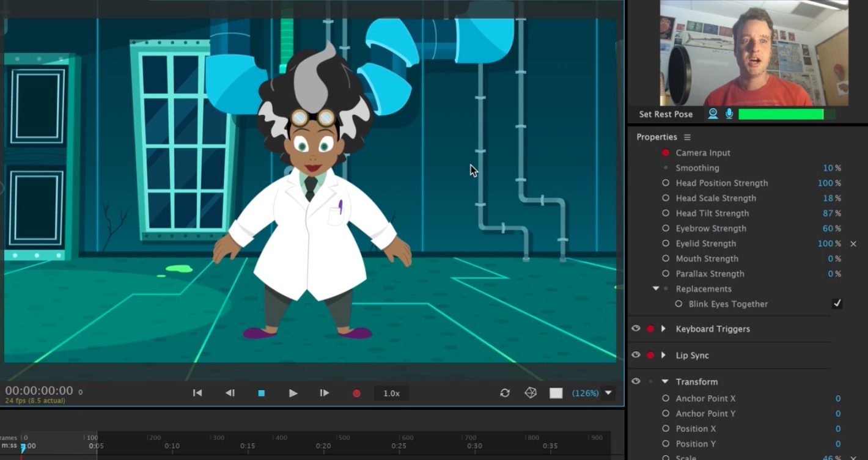The width and height of the screenshot is (868, 460).
Task: Open the zoom level dropdown arrow
Action: tap(608, 393)
